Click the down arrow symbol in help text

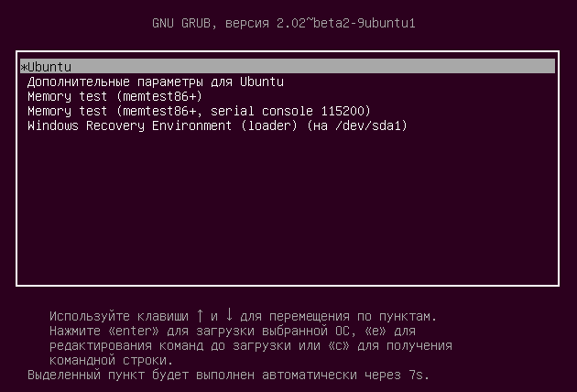click(x=229, y=315)
